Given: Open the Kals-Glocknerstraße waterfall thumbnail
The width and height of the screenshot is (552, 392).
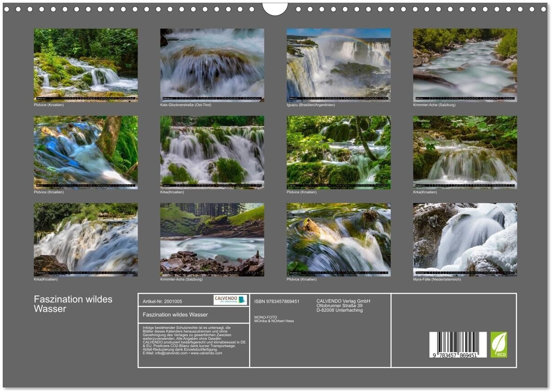Looking at the screenshot, I should (212, 65).
